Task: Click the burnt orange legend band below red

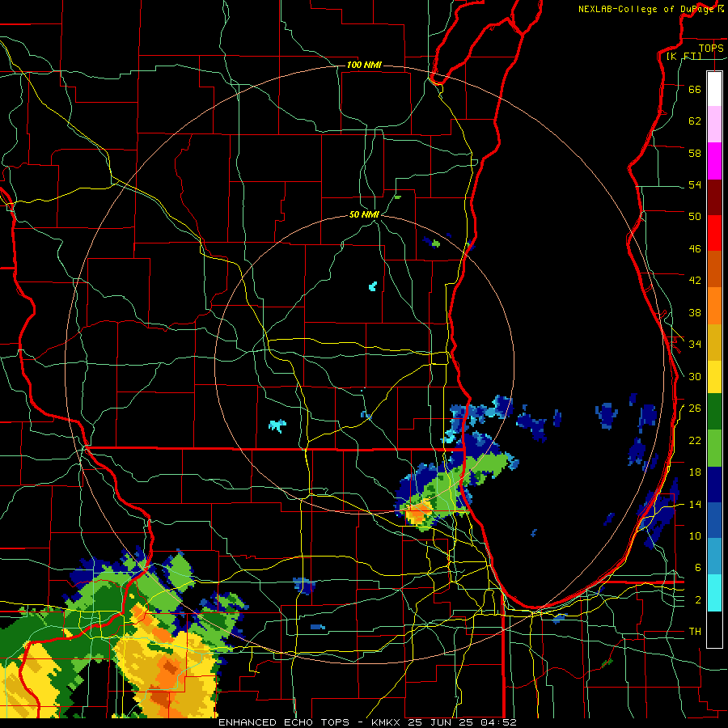Action: tap(714, 269)
